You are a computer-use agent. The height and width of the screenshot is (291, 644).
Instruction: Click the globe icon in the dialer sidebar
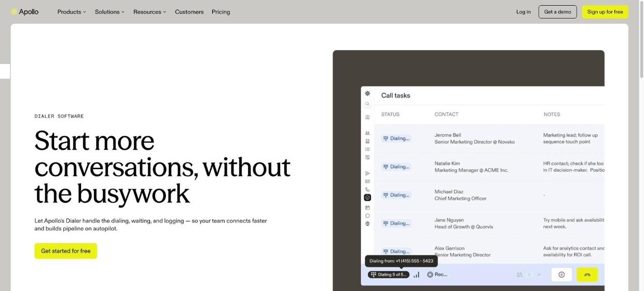point(368,224)
